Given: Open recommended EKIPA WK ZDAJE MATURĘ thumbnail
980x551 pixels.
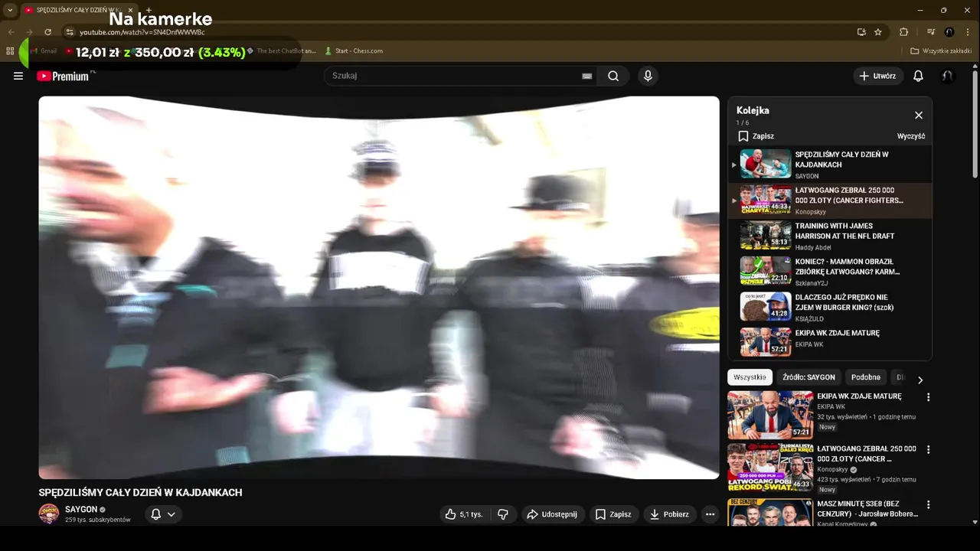Looking at the screenshot, I should point(770,415).
